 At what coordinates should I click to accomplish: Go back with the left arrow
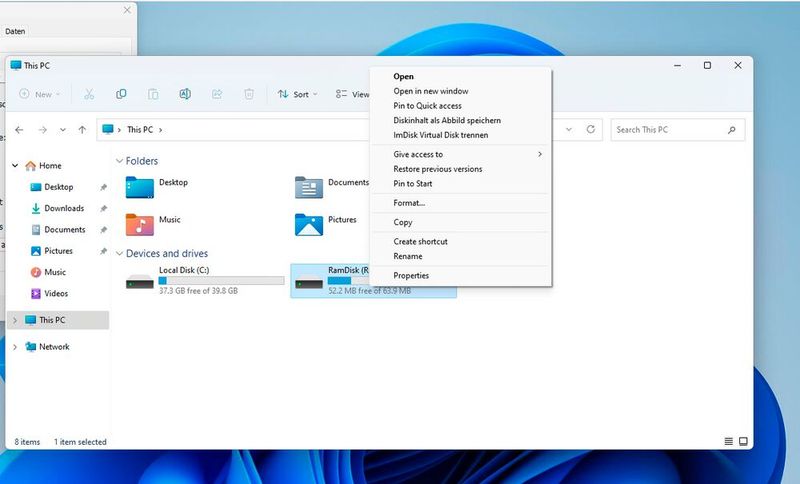(x=19, y=130)
